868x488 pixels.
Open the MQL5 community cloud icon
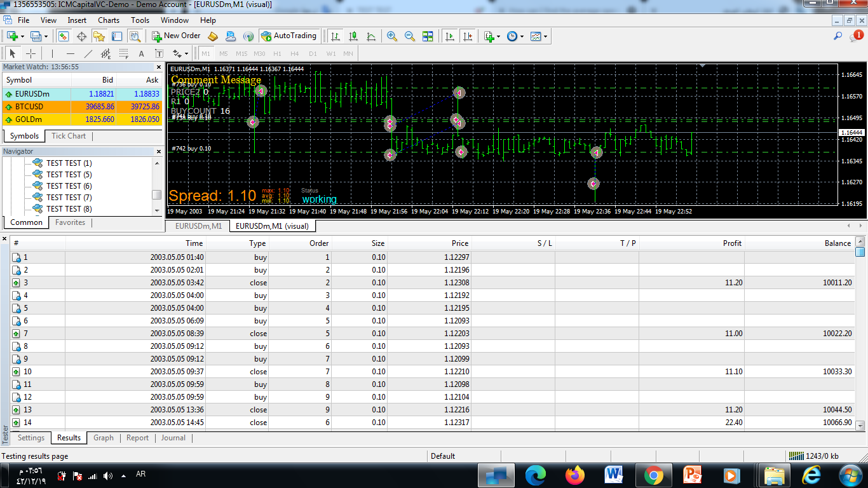point(231,36)
